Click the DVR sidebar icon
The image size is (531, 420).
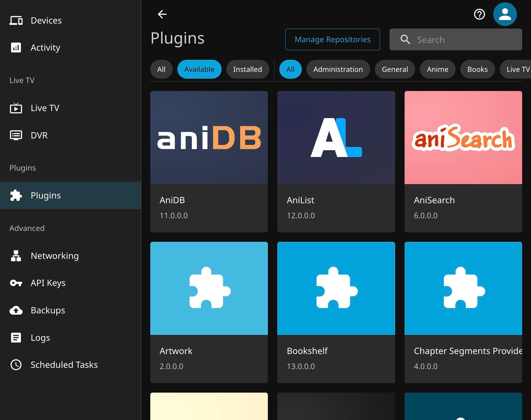click(16, 135)
